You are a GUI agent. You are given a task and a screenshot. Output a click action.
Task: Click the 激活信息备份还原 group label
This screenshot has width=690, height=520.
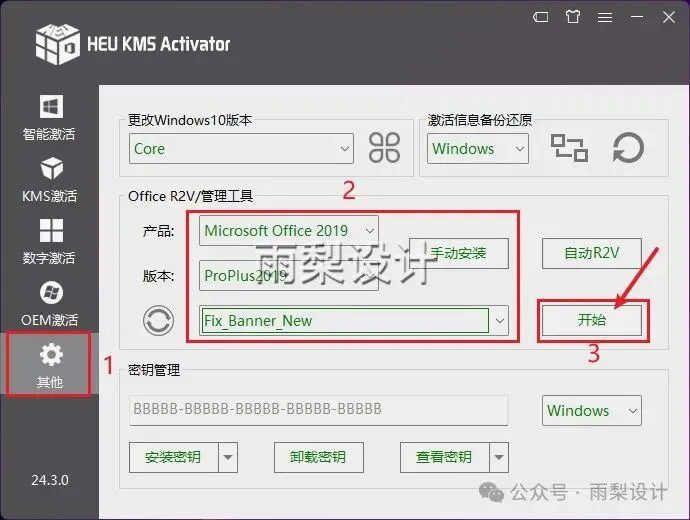[x=480, y=120]
